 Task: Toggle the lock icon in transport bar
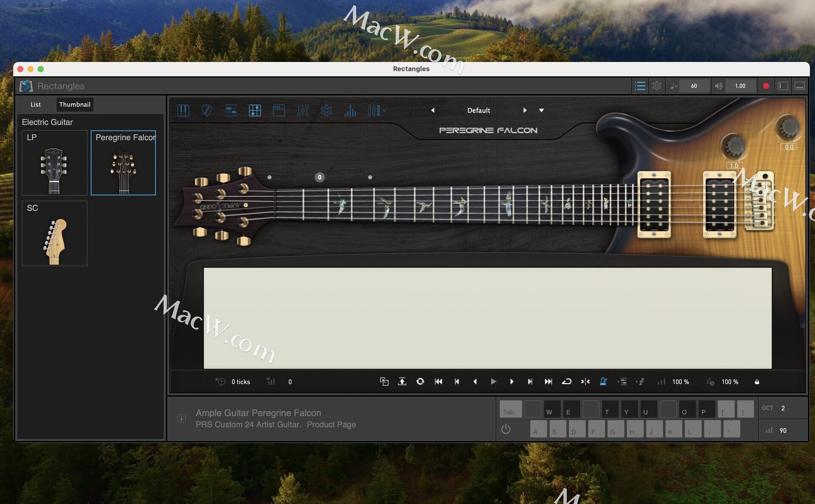click(757, 382)
